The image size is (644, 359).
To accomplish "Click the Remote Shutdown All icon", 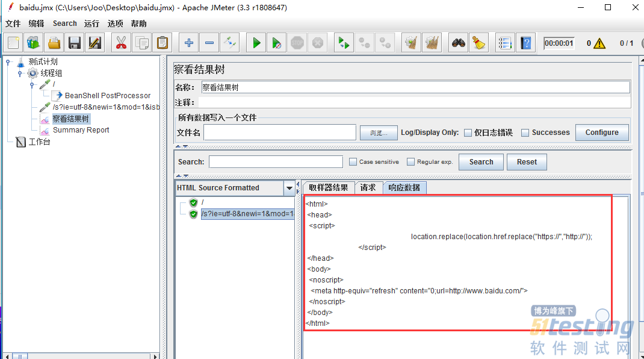I will click(385, 43).
